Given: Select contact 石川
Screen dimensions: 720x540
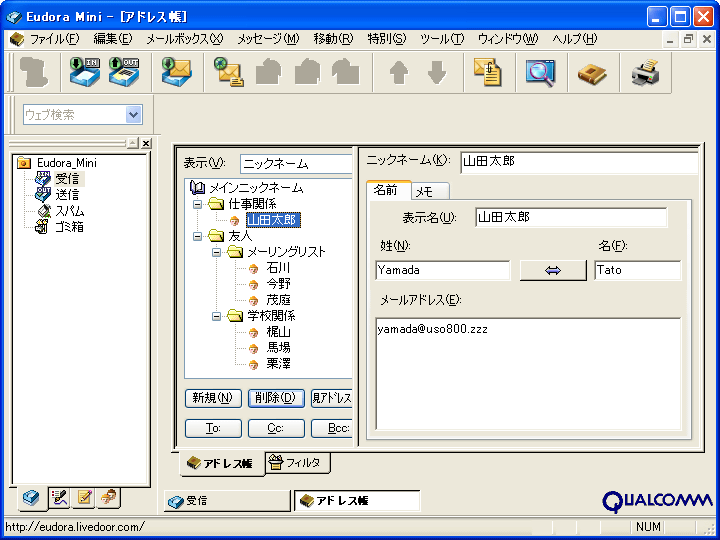Looking at the screenshot, I should coord(278,268).
